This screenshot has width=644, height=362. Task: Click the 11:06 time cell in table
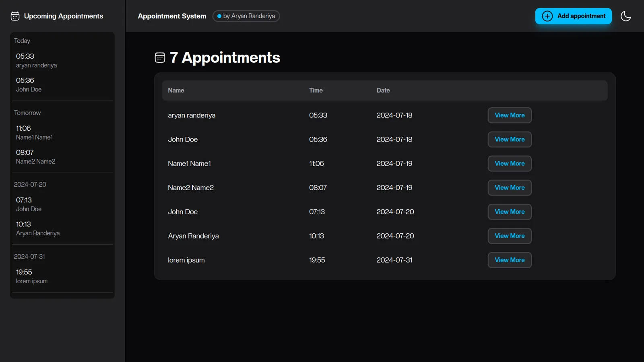(316, 163)
